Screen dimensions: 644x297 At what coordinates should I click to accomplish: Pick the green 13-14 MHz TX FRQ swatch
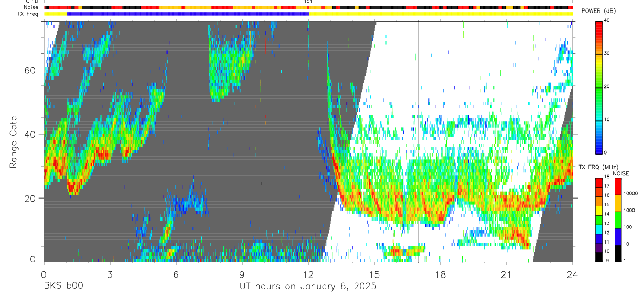[599, 220]
